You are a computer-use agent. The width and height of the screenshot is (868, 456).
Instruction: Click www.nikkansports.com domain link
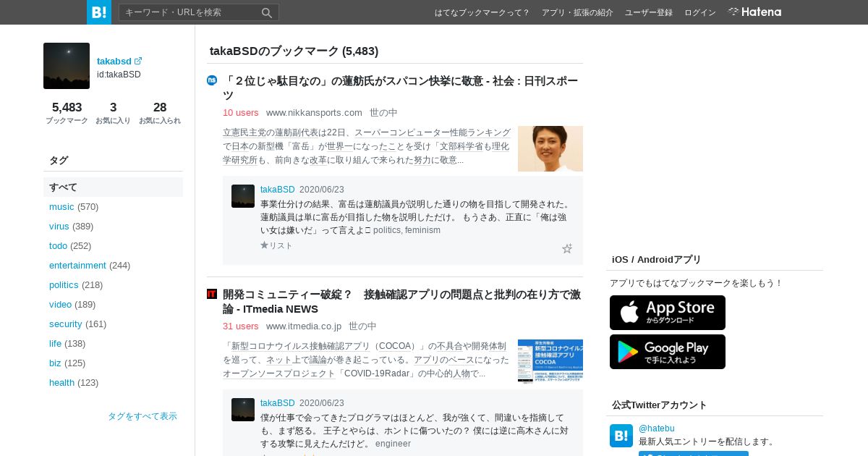pos(314,112)
